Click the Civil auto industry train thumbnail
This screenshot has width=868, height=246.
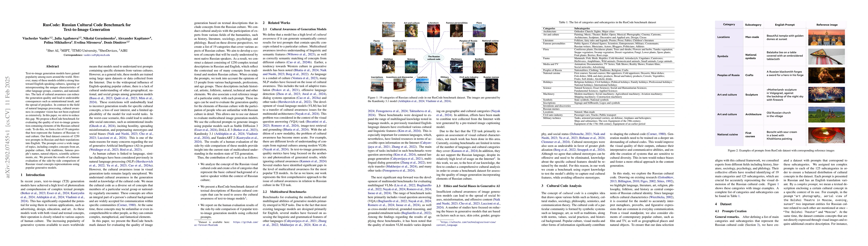469,85
